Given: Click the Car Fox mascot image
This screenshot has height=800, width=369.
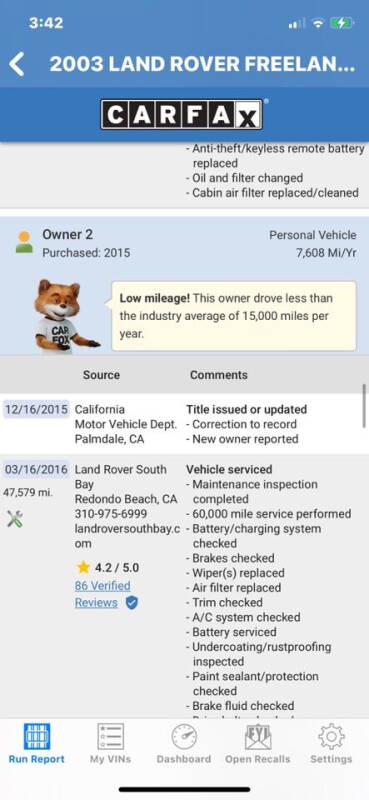Looking at the screenshot, I should [x=63, y=316].
